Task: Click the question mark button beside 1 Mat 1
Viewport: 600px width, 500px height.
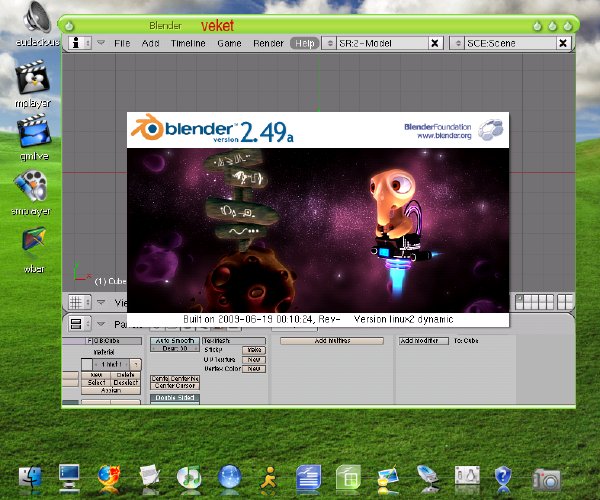Action: click(x=136, y=364)
